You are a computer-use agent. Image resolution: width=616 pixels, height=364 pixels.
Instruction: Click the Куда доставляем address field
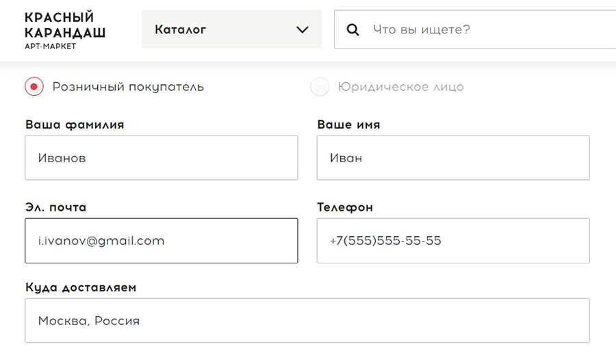307,320
